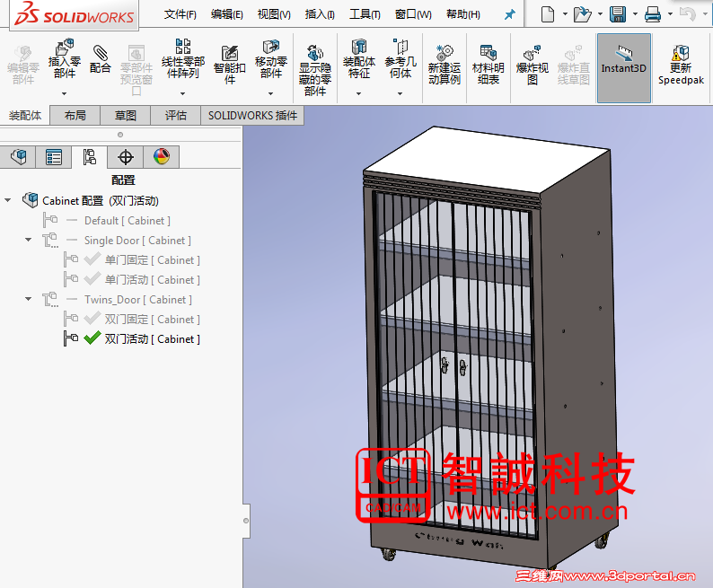Toggle the Instant3D button
The height and width of the screenshot is (588, 713).
coord(624,67)
